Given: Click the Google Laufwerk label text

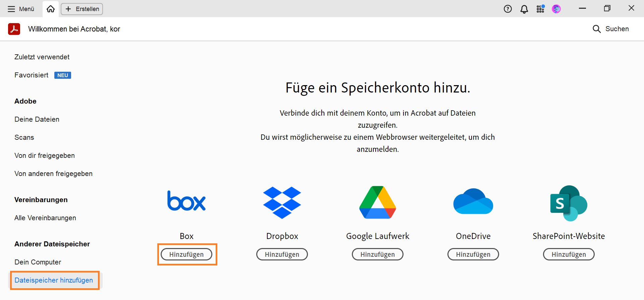Looking at the screenshot, I should pos(378,236).
